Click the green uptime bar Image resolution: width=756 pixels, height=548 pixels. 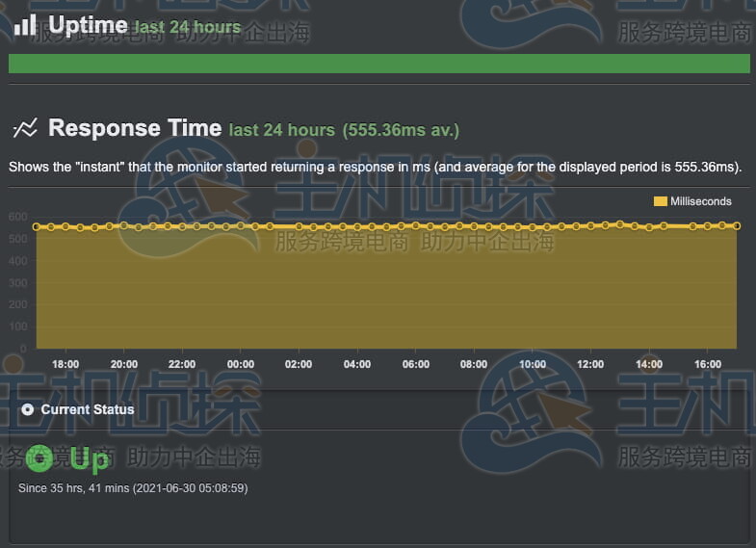(378, 64)
